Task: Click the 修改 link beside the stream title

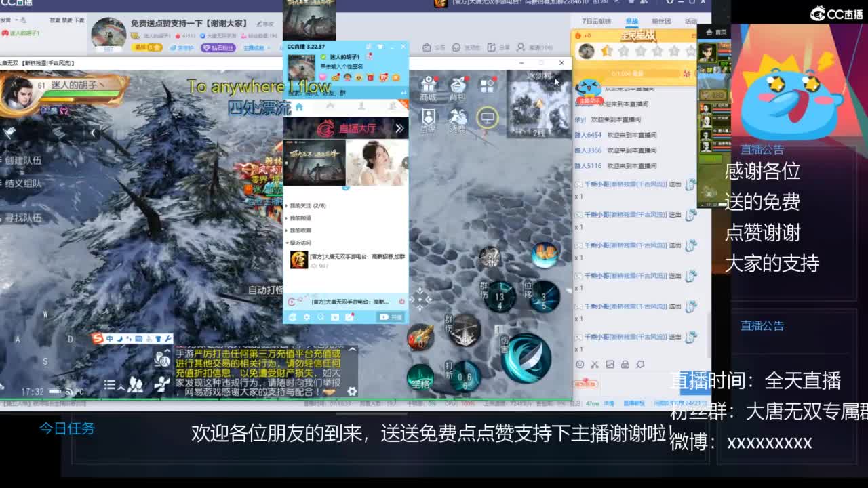Action: (265, 24)
